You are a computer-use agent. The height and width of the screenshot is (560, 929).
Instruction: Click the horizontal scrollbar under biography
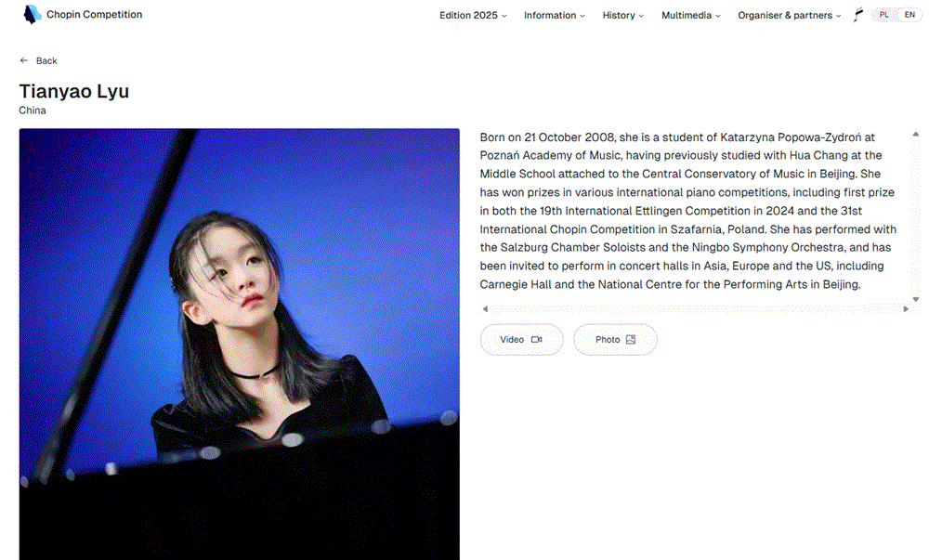coord(695,309)
